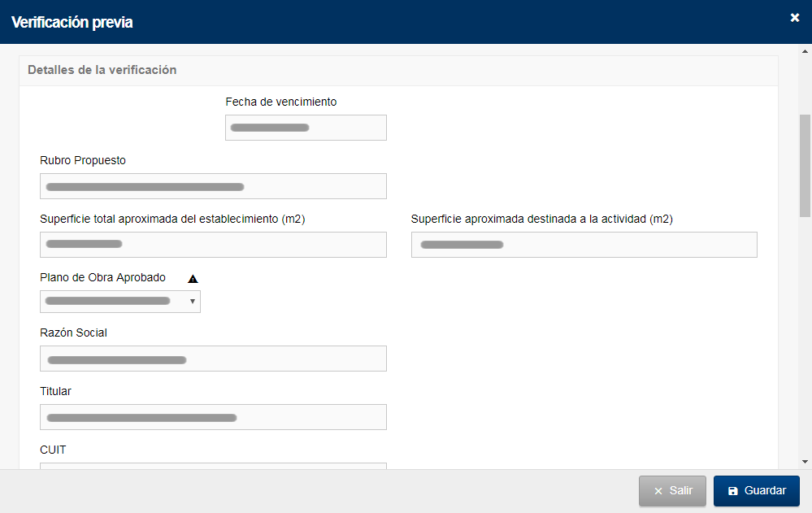
Task: Click the X icon on Salir button
Action: [658, 491]
